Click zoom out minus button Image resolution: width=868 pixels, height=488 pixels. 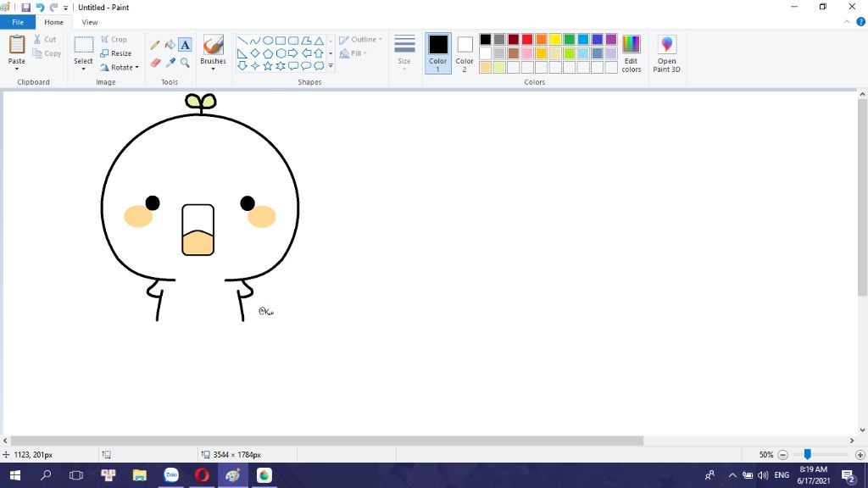coord(782,455)
